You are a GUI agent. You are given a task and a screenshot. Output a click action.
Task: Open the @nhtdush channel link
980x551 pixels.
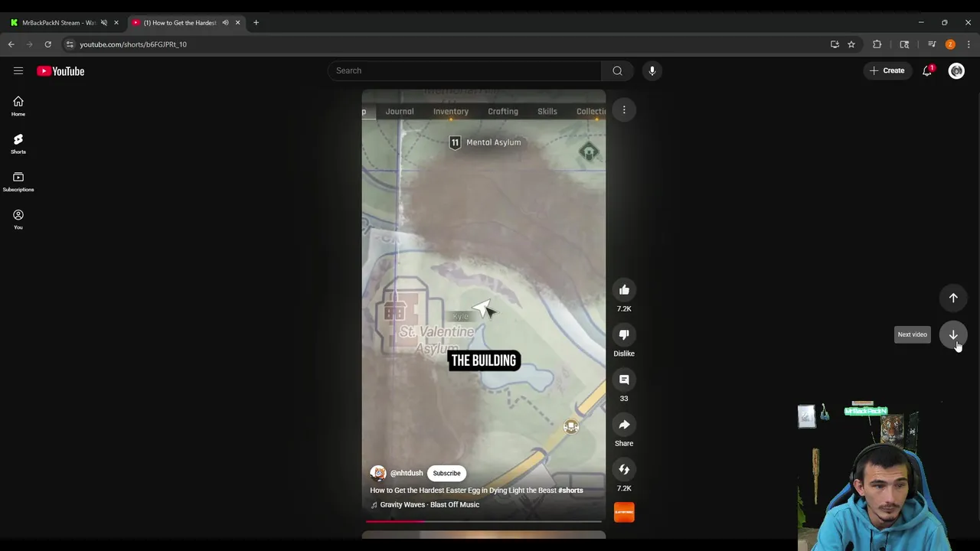point(407,473)
